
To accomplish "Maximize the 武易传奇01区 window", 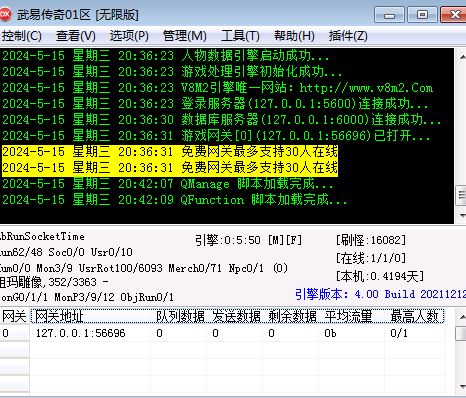I will [x=422, y=15].
